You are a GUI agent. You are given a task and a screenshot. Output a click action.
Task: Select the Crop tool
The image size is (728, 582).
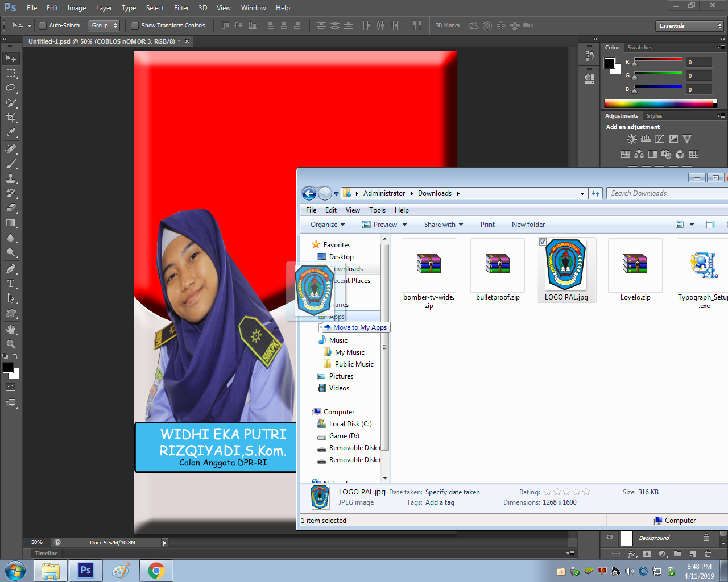[x=11, y=118]
